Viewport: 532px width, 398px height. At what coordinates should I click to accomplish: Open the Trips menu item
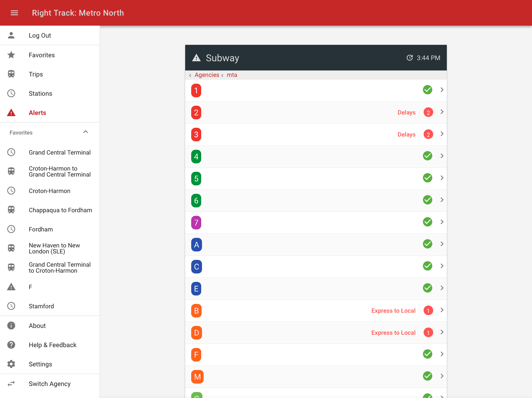click(x=36, y=74)
